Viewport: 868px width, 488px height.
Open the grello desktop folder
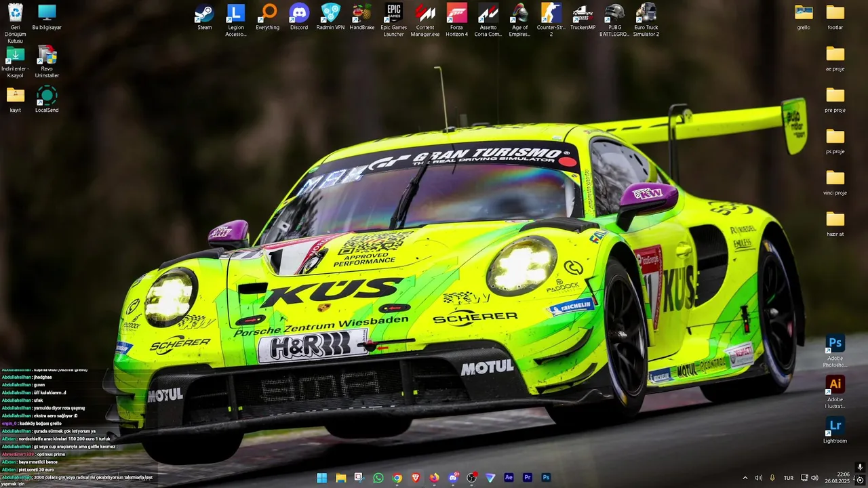coord(804,17)
